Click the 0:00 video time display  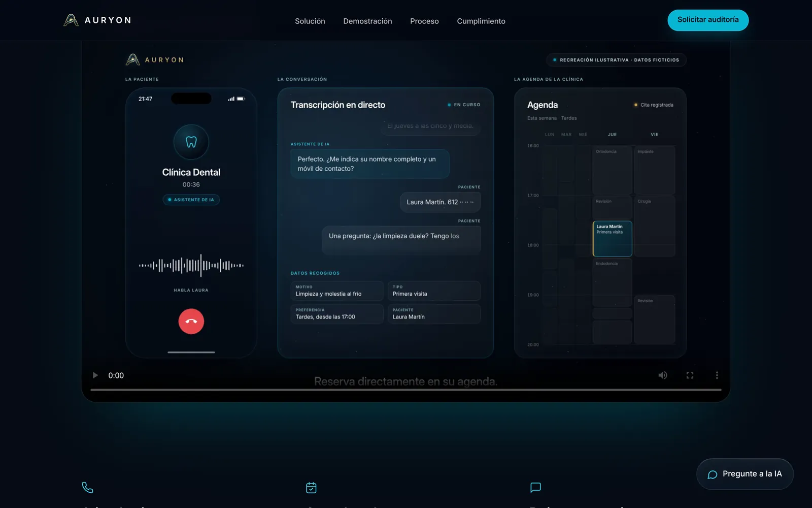coord(116,375)
